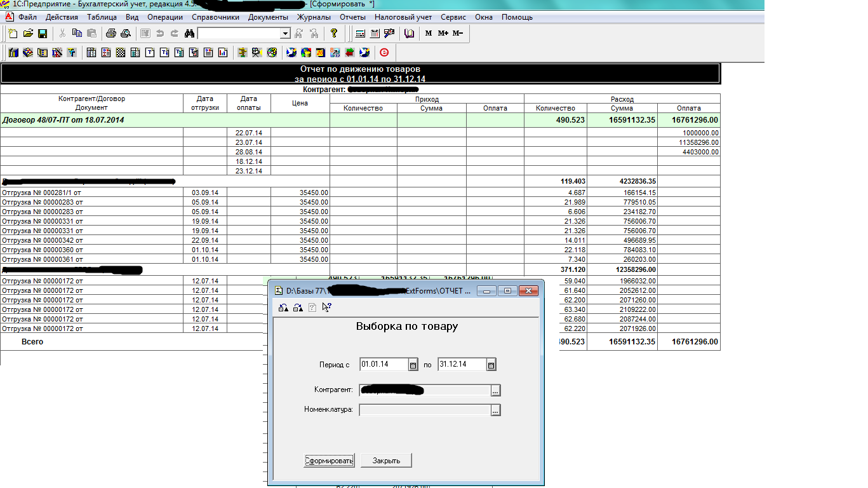The image size is (868, 488).
Task: Click the Open folder icon in toolbar
Action: (x=28, y=34)
